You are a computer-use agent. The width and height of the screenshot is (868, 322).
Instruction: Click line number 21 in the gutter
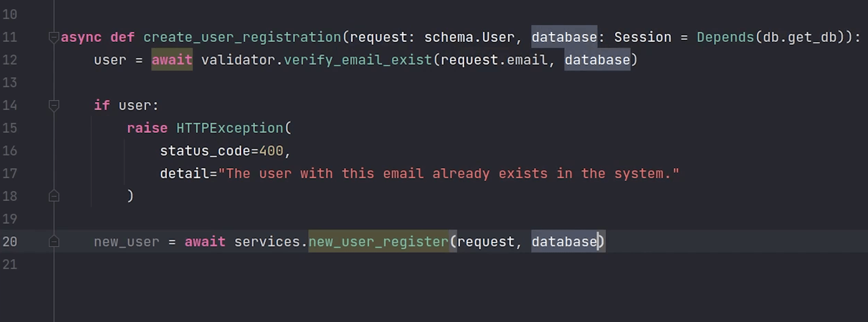[x=10, y=264]
